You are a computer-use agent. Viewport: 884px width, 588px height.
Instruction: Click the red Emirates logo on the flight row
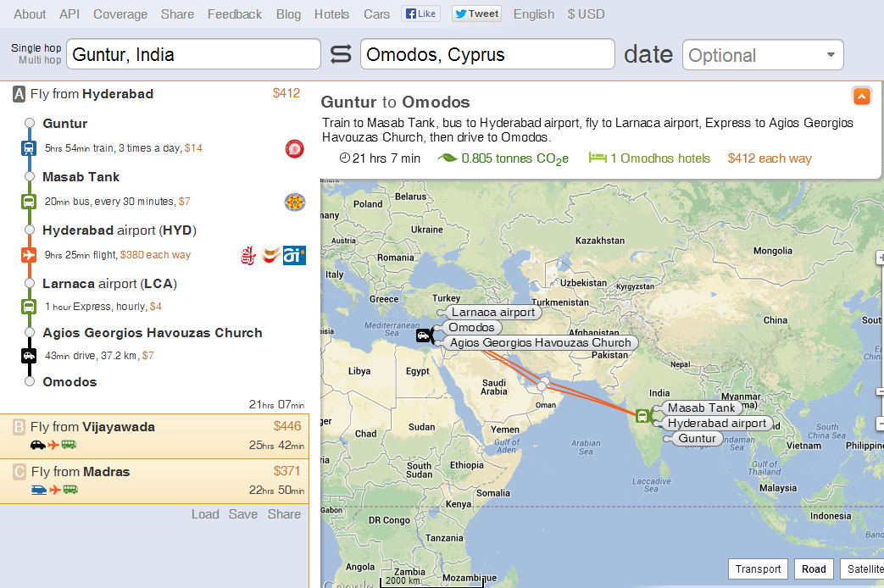248,255
